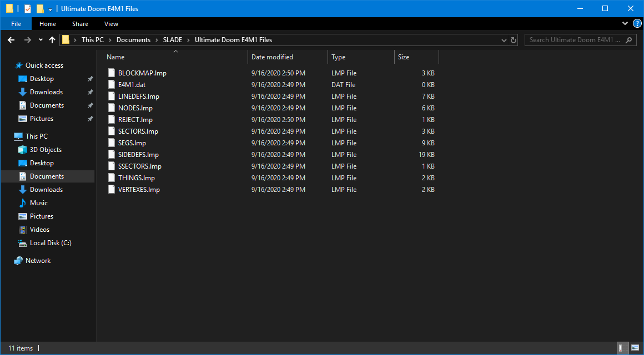Expand the ribbon with the chevron

coord(625,23)
